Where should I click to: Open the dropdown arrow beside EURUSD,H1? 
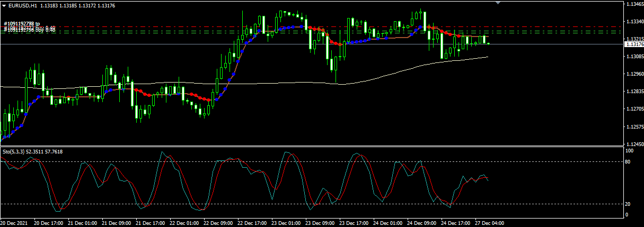4,5
